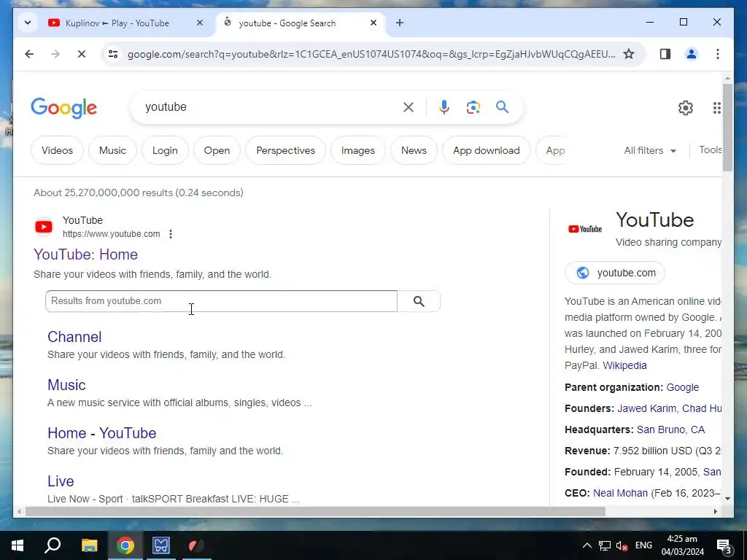Select the Login filter chip
This screenshot has height=560, width=747.
click(165, 150)
